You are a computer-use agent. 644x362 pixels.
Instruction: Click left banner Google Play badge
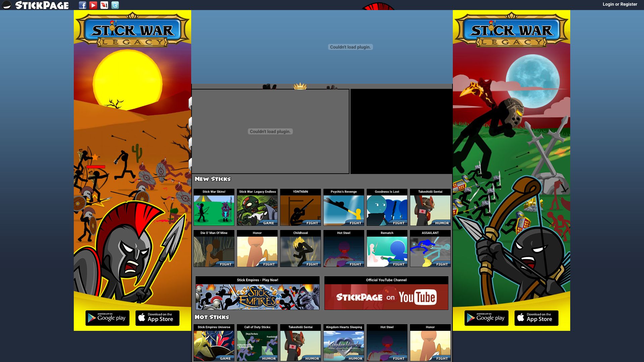107,318
